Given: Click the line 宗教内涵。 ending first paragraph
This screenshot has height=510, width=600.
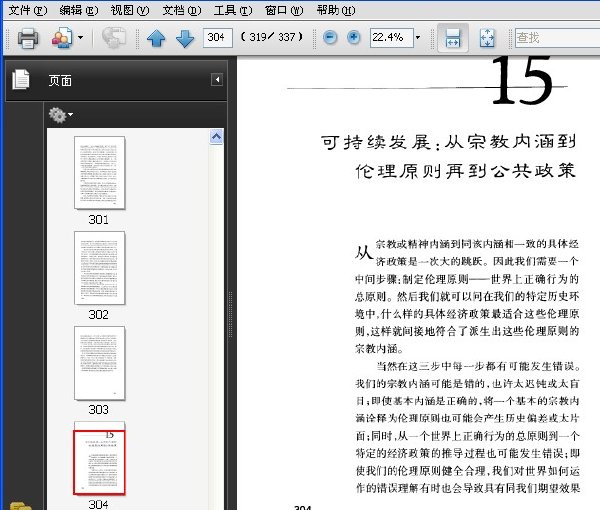Looking at the screenshot, I should coord(380,349).
